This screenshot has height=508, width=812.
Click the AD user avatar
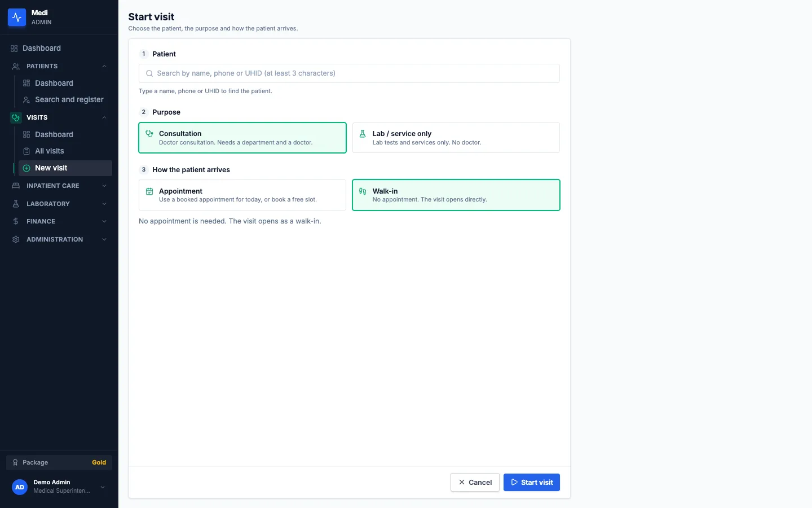(x=20, y=487)
